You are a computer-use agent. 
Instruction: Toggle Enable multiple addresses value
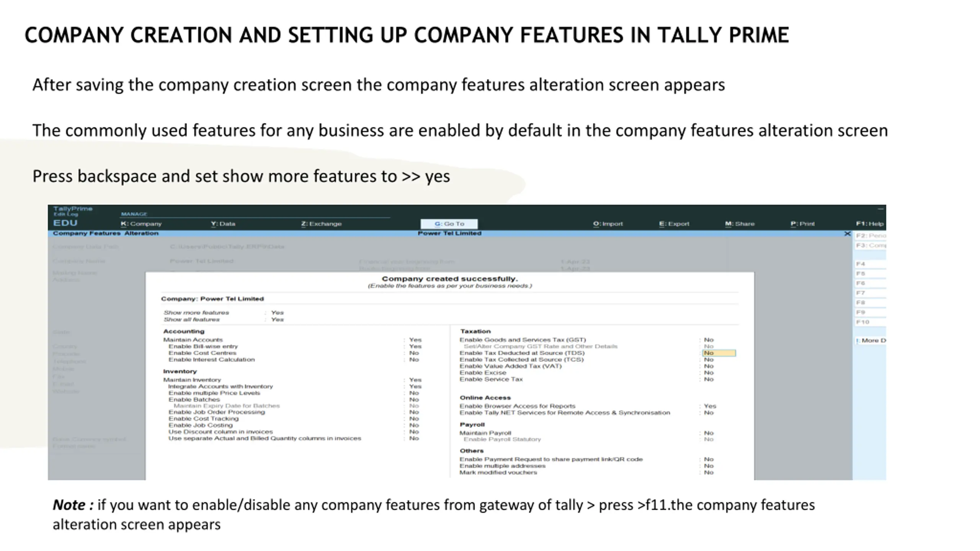709,466
